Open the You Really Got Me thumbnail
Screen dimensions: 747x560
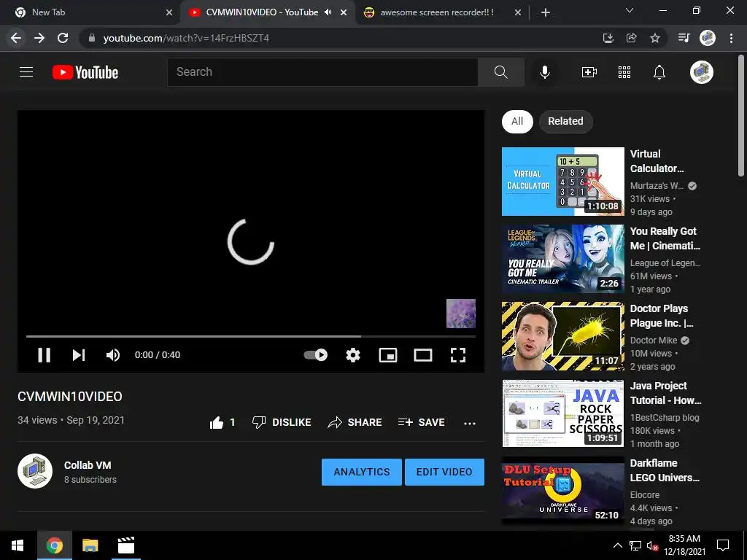coord(562,259)
